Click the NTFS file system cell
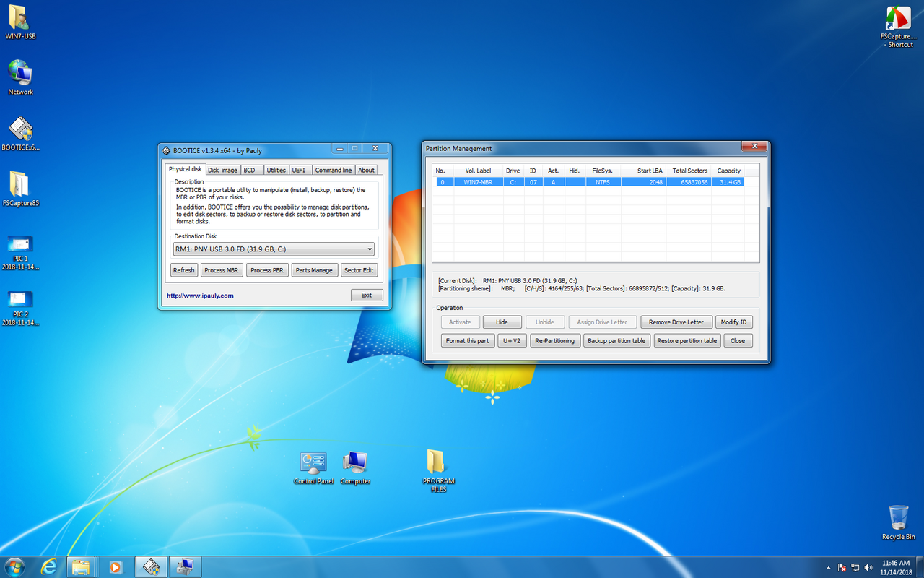This screenshot has width=924, height=578. pyautogui.click(x=602, y=182)
